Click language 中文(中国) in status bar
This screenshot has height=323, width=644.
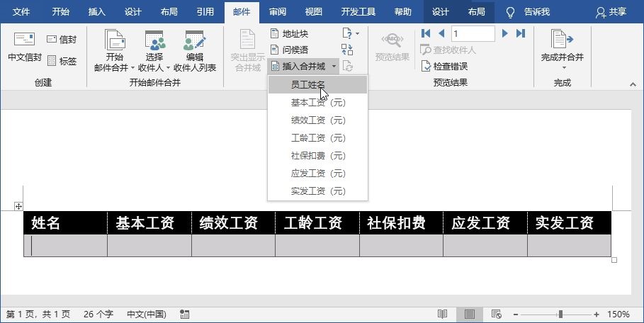(147, 314)
